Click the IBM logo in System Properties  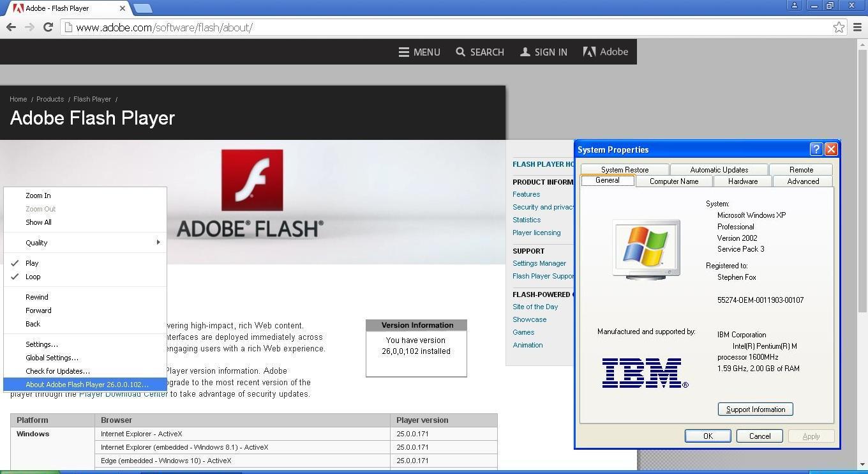pyautogui.click(x=645, y=373)
